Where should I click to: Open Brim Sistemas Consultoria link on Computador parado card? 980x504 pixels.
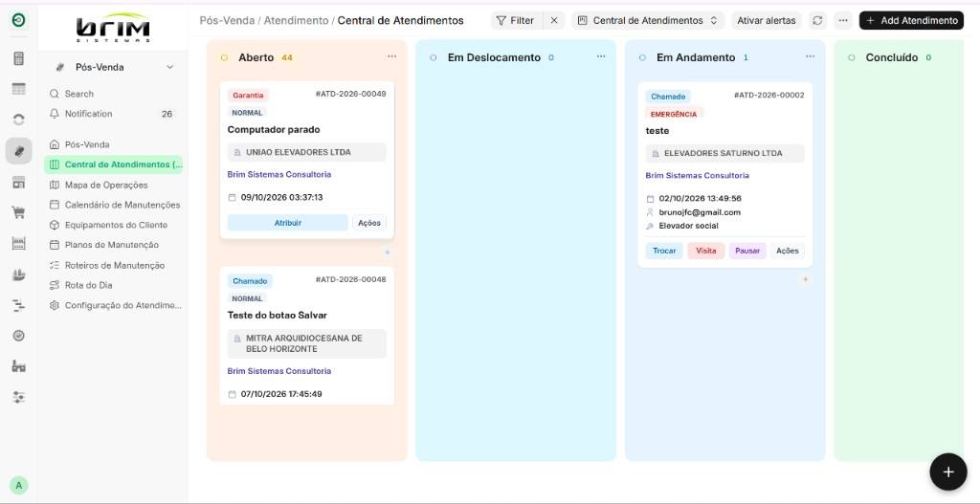click(x=279, y=175)
